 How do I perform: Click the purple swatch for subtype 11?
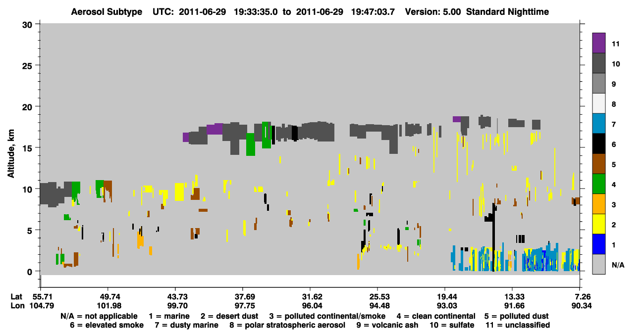pos(599,43)
